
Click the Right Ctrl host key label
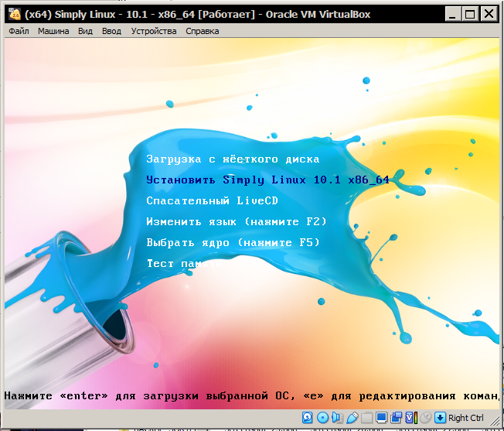[466, 418]
